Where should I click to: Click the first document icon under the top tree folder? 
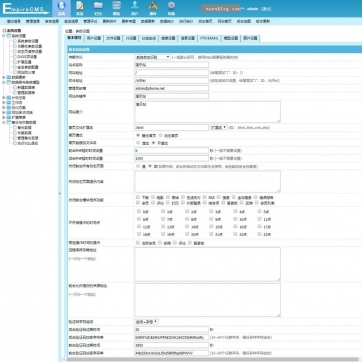pos(15,41)
